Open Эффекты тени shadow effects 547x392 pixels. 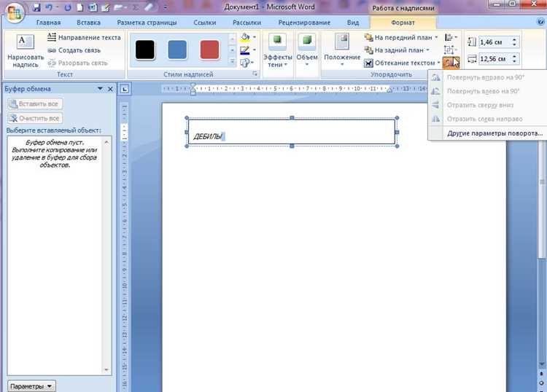277,50
